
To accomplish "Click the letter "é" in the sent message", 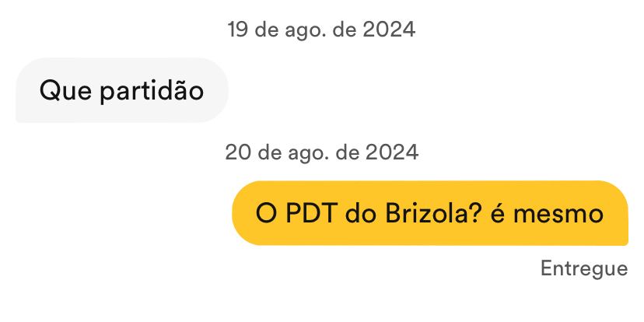I will tap(497, 214).
